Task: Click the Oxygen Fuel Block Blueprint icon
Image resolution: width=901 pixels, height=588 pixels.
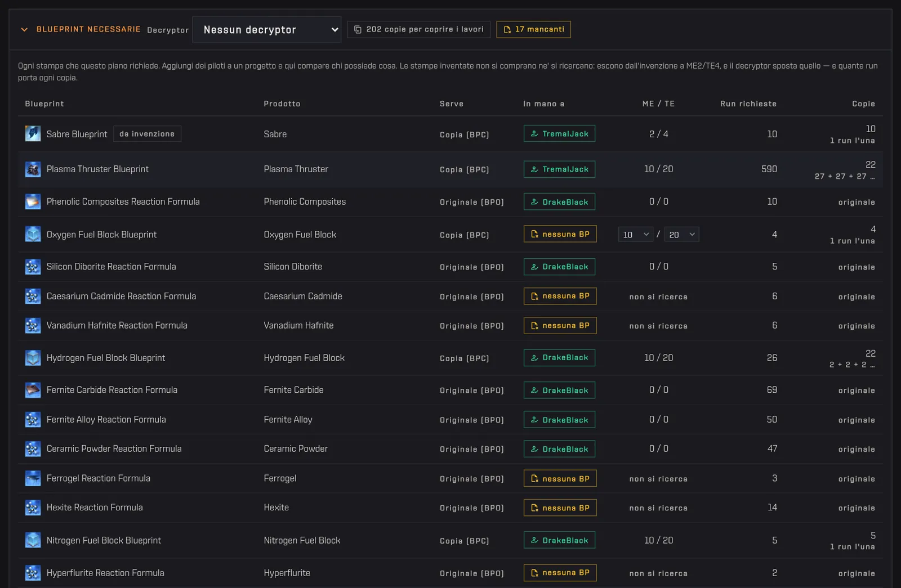Action: coord(33,234)
